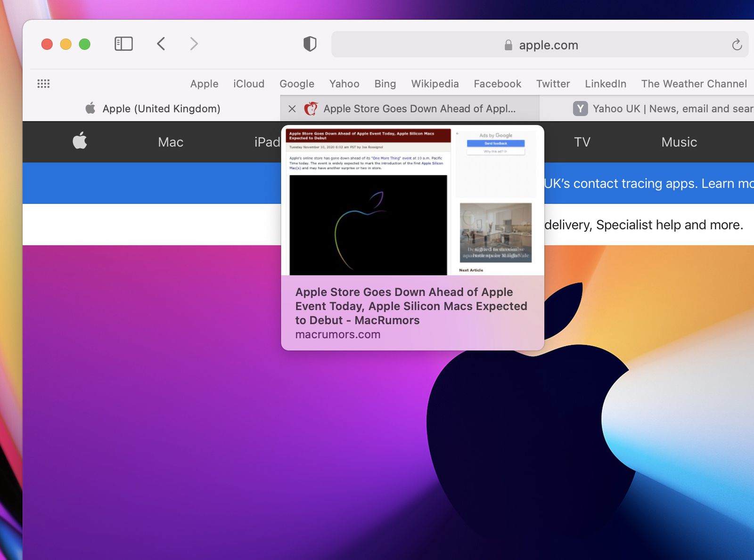Image resolution: width=754 pixels, height=560 pixels.
Task: Switch to the Apple (United Kingdom) tab
Action: coord(160,108)
